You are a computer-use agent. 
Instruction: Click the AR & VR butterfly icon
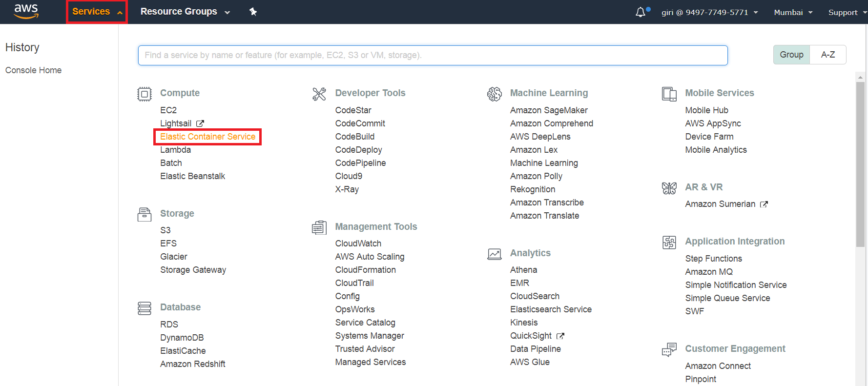tap(669, 188)
